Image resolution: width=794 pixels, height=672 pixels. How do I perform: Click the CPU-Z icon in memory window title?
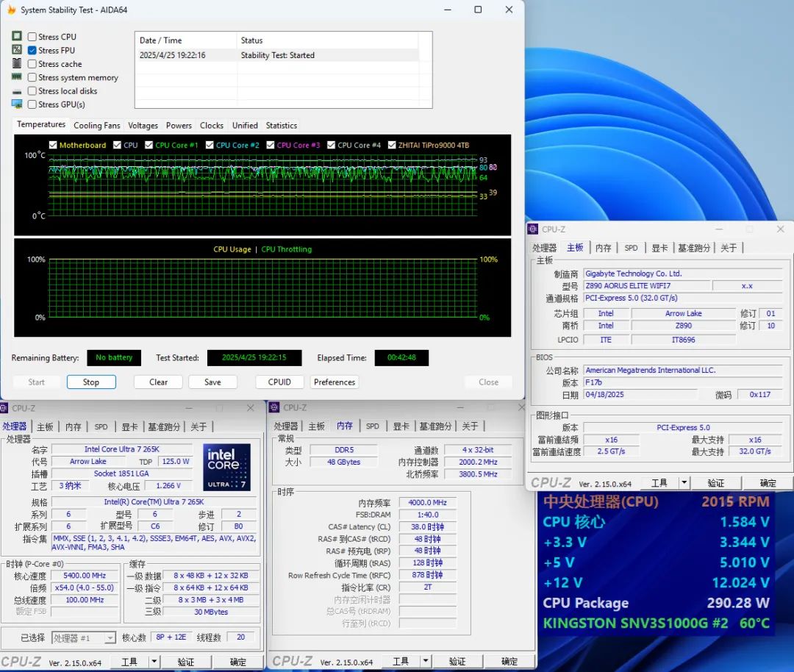pyautogui.click(x=274, y=407)
